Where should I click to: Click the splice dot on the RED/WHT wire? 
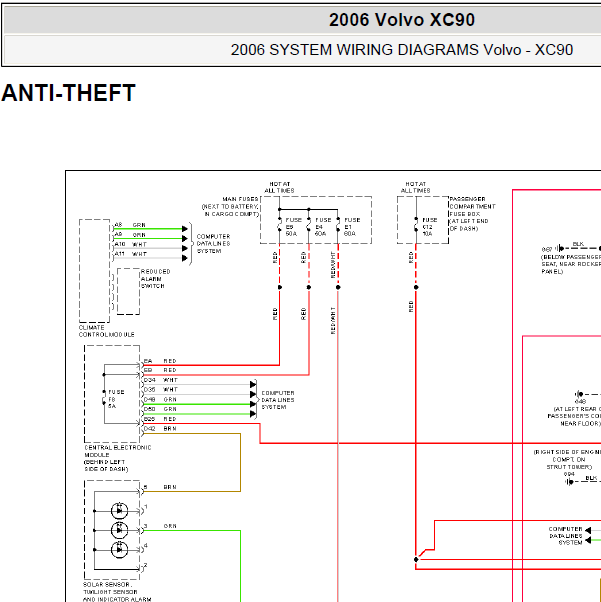click(x=338, y=287)
